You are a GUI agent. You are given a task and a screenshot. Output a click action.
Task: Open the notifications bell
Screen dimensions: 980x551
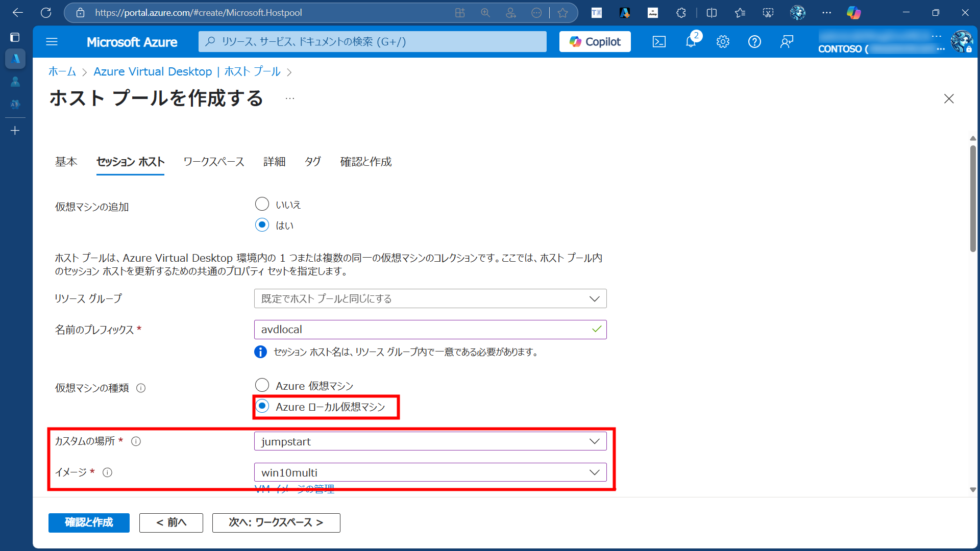[x=691, y=42]
